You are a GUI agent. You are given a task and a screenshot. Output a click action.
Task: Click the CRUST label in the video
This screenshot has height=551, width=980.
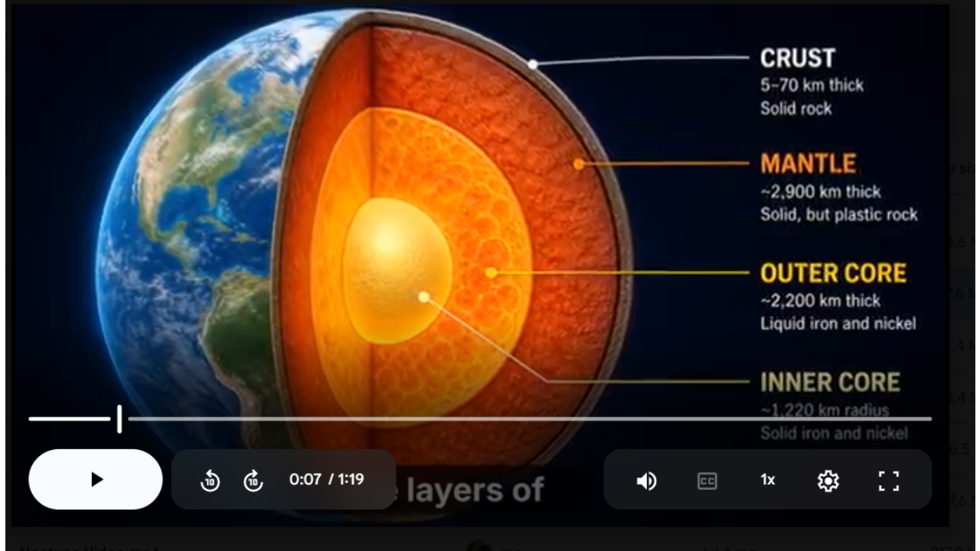797,58
